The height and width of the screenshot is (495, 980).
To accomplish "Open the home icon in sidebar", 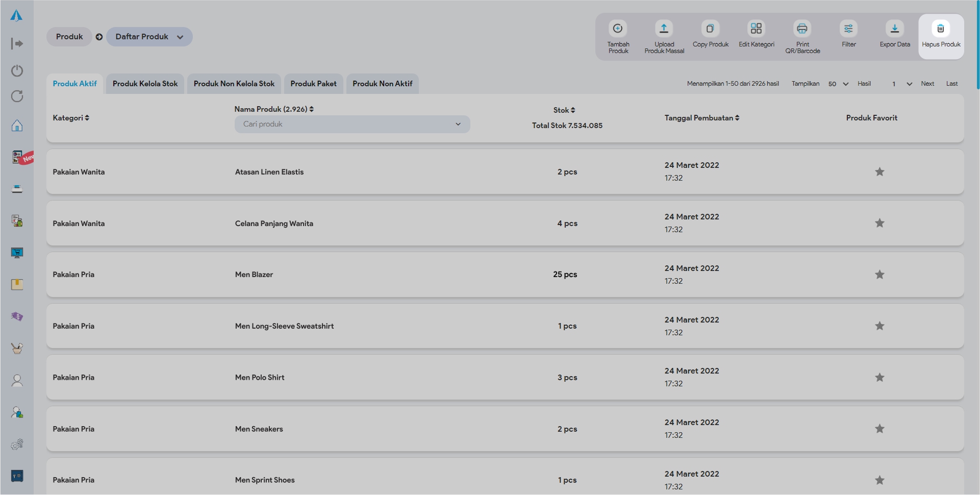I will coord(17,126).
